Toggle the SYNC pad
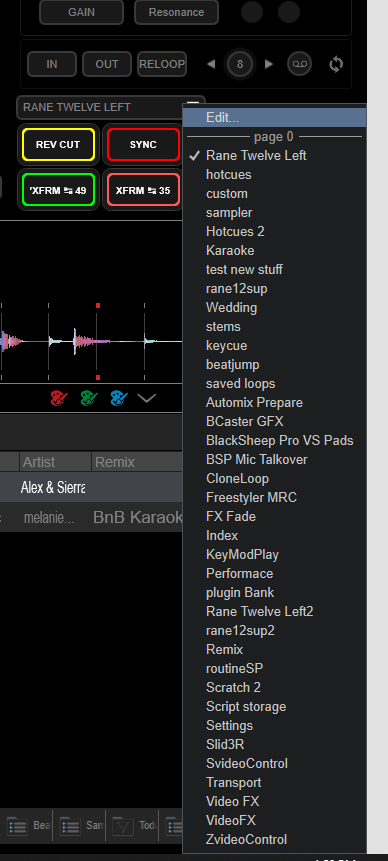The width and height of the screenshot is (388, 861). [x=143, y=145]
